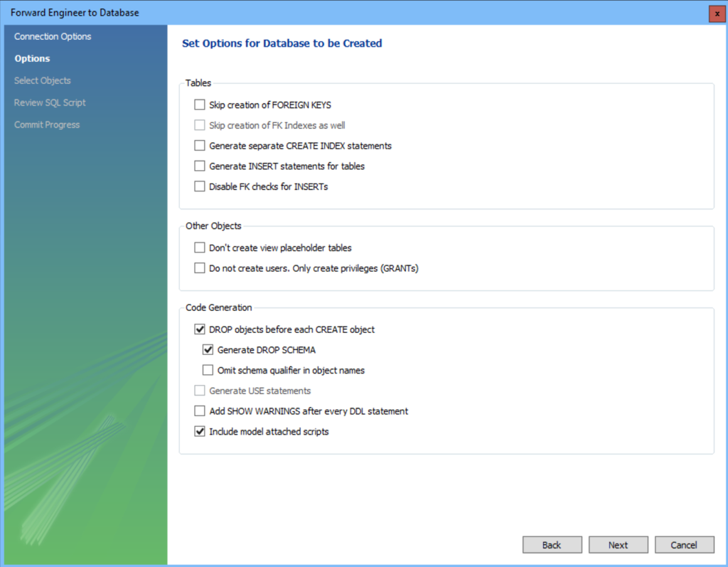
Task: Go to the Connection Options step
Action: [53, 36]
